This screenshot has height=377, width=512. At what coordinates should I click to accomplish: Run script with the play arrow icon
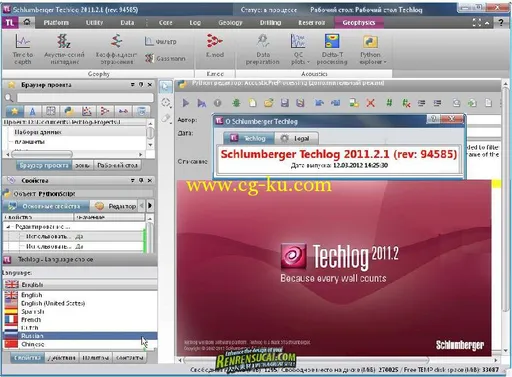186,103
